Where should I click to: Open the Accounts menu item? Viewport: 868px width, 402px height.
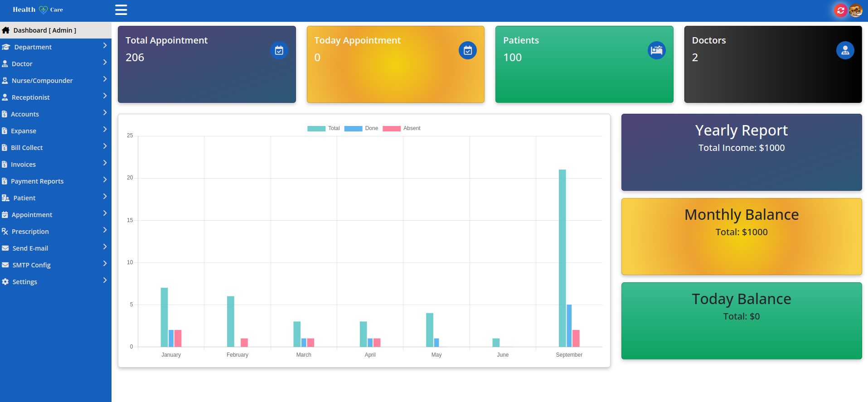point(56,114)
